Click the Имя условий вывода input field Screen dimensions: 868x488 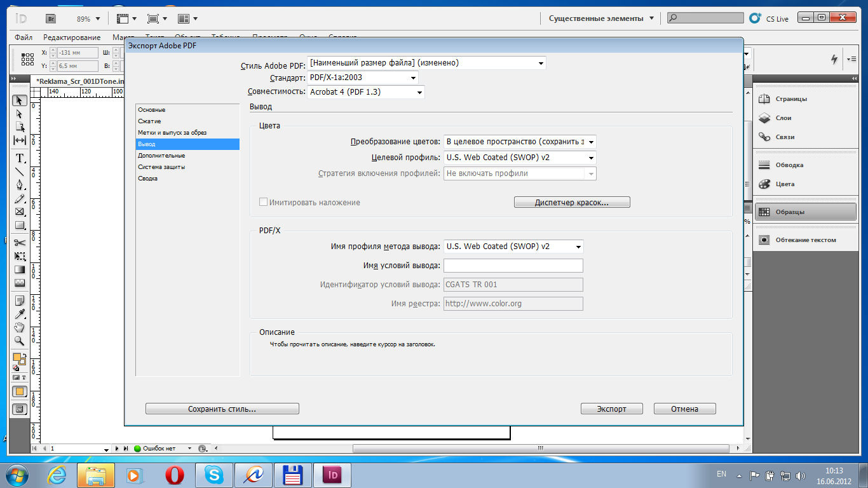[x=513, y=266]
